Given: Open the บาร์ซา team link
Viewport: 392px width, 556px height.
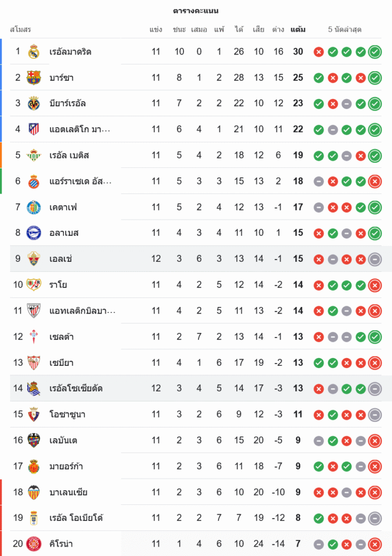Looking at the screenshot, I should (61, 77).
